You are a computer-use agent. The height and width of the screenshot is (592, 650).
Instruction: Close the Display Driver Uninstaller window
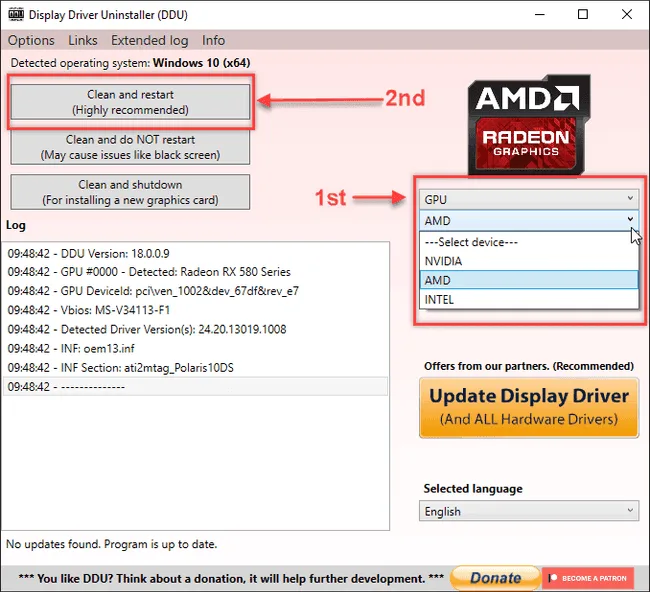coord(626,15)
